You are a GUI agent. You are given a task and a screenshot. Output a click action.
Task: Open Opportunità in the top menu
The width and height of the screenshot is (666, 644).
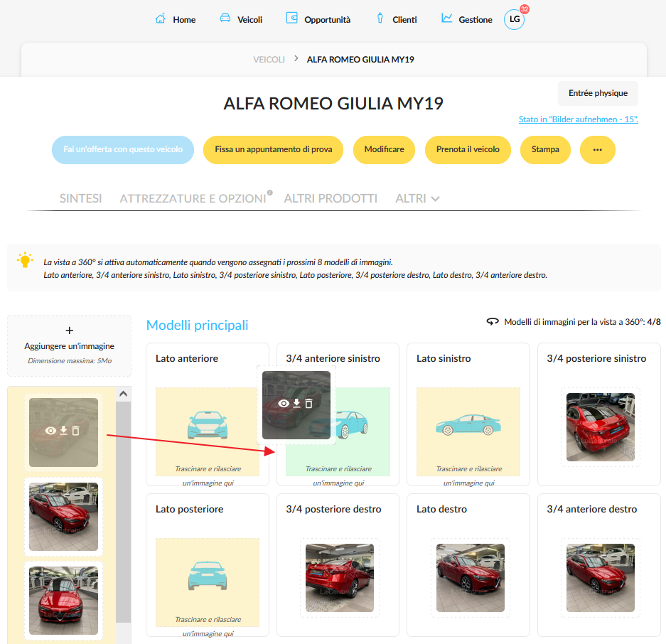click(x=327, y=19)
